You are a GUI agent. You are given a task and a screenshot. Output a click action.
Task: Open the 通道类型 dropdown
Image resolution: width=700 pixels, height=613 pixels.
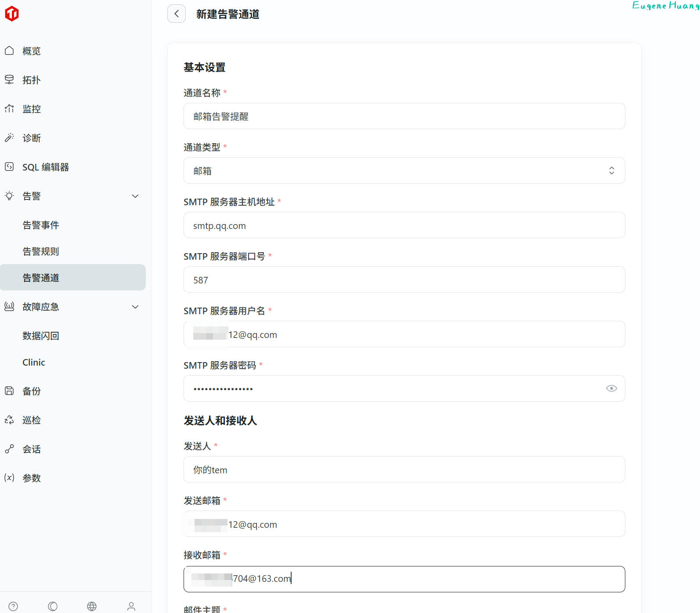pyautogui.click(x=404, y=170)
